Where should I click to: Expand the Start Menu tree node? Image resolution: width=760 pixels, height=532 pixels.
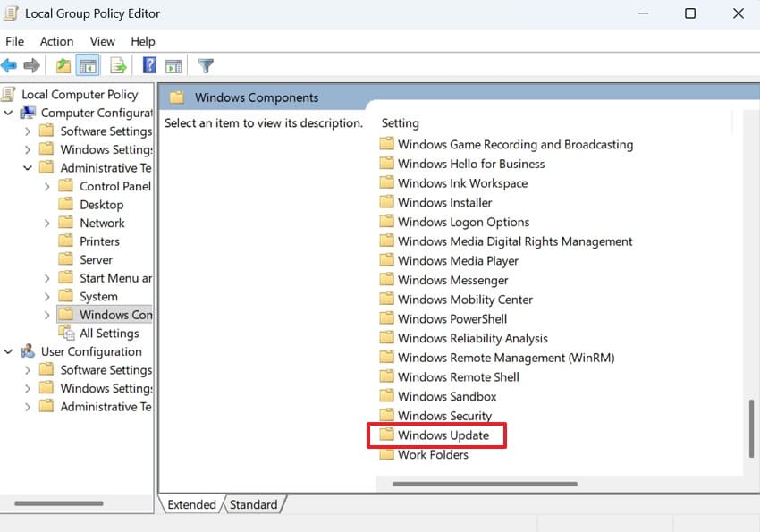[x=47, y=279]
